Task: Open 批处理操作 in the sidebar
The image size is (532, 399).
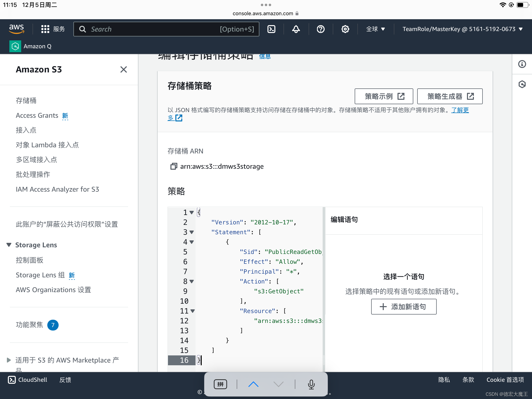Action: 33,174
